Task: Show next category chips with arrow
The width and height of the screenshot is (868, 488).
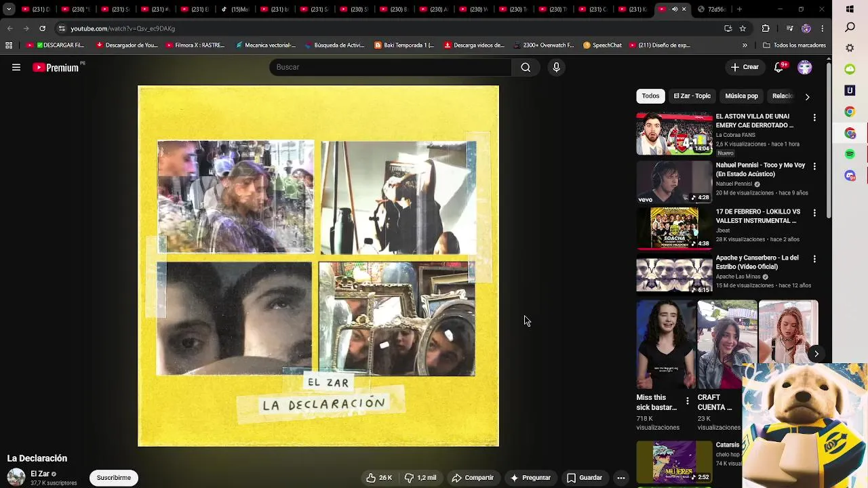Action: click(x=807, y=96)
